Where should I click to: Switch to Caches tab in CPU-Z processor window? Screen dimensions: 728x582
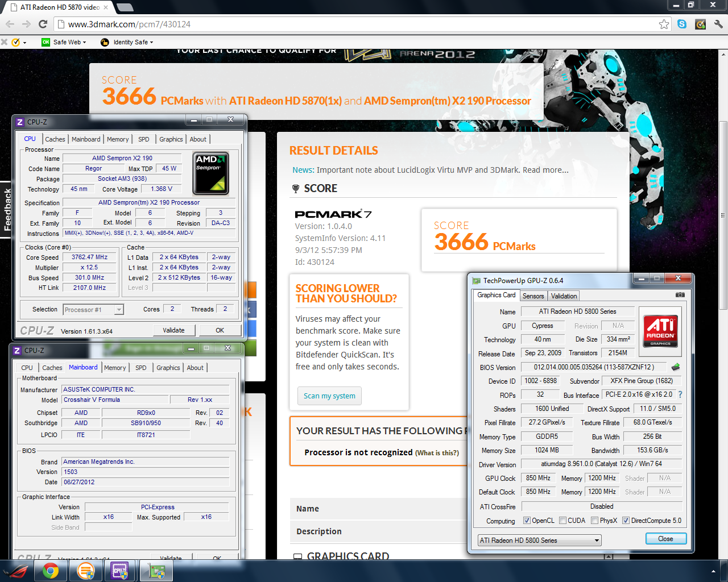point(55,139)
